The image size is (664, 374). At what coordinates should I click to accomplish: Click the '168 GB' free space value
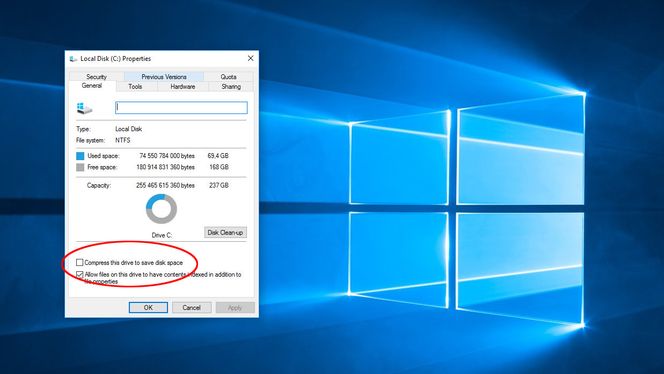pyautogui.click(x=219, y=167)
